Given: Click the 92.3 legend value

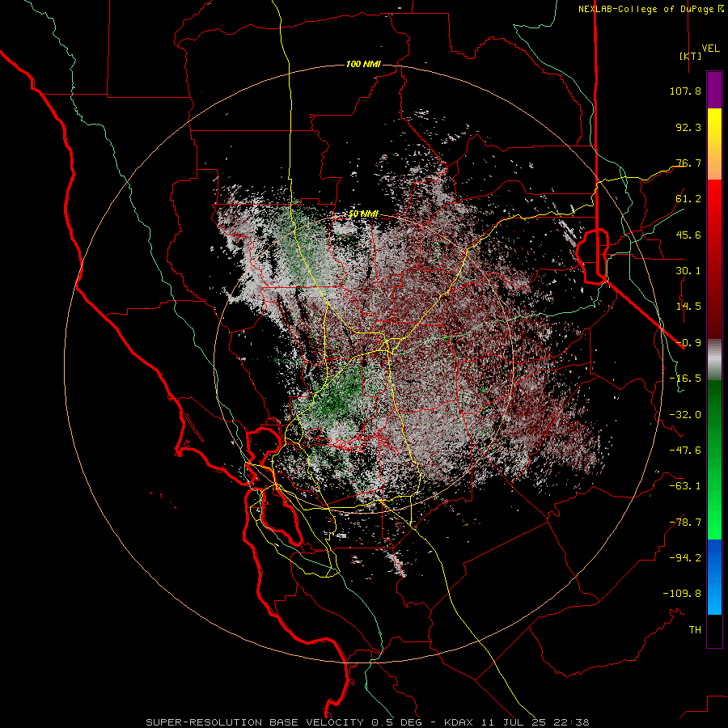Looking at the screenshot, I should 688,127.
